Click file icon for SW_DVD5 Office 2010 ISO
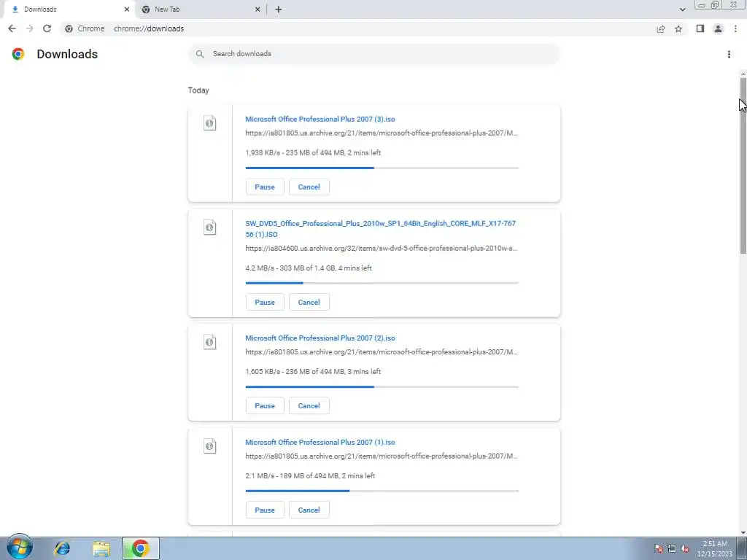This screenshot has height=560, width=747. (x=209, y=227)
